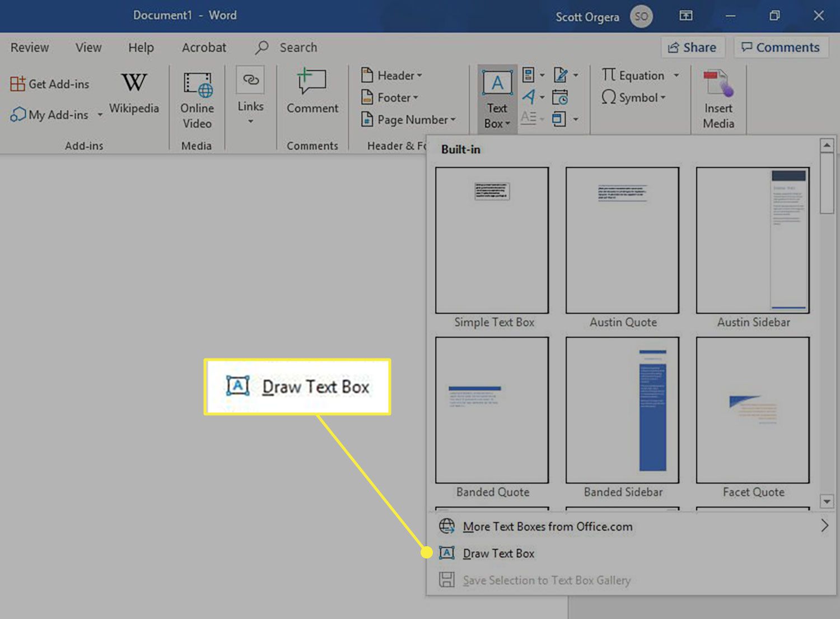Open the Comments button at top right
Viewport: 840px width, 619px height.
tap(781, 48)
